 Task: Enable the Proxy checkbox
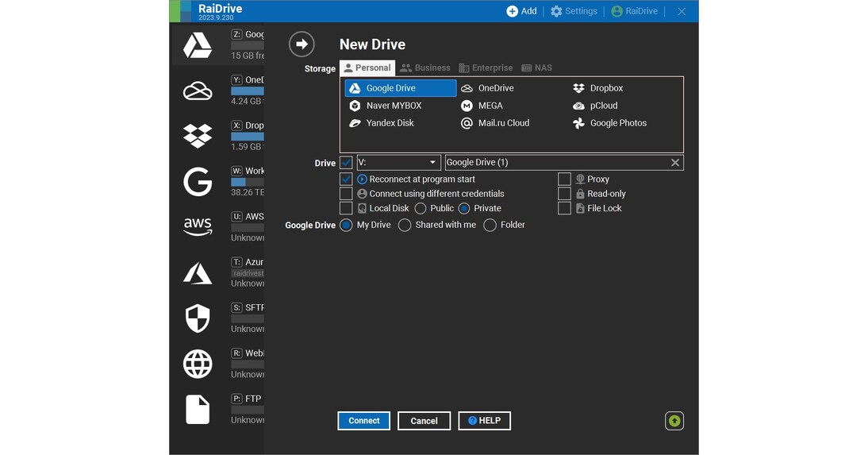[564, 179]
